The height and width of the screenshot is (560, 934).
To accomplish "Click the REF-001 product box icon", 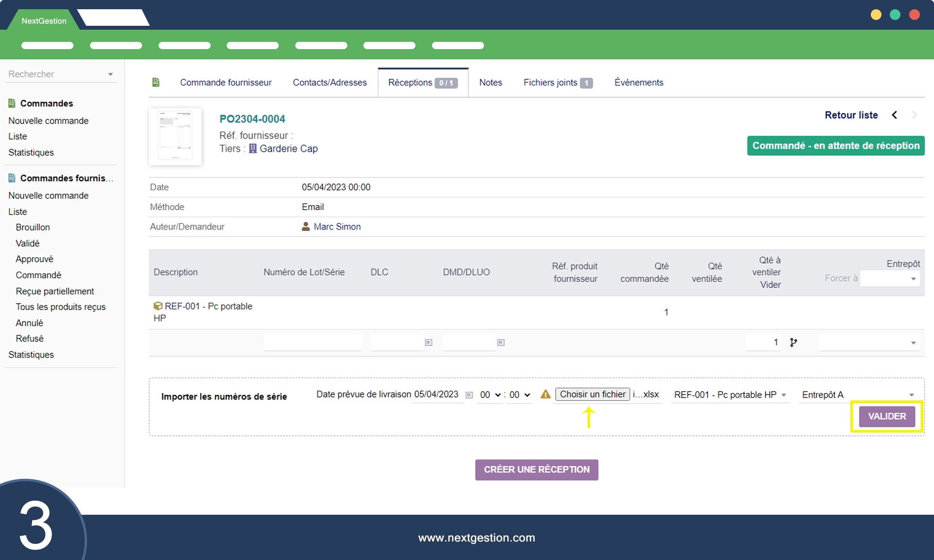I will point(158,306).
